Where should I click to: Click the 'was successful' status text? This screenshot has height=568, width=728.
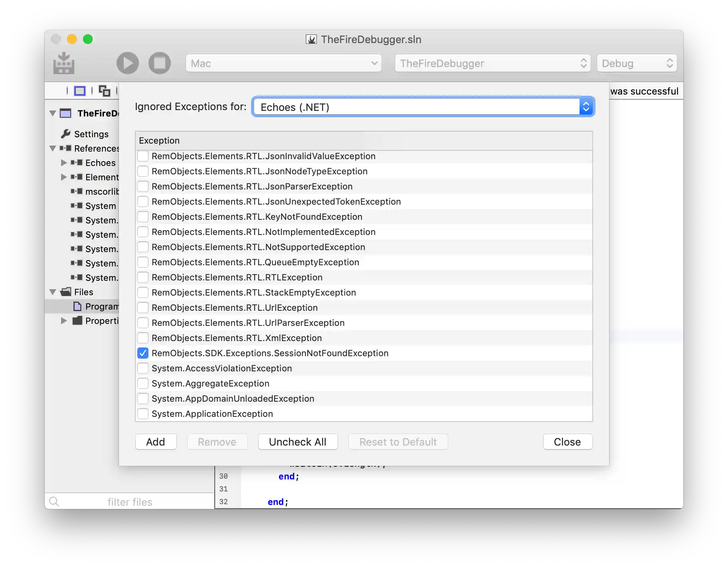click(644, 91)
